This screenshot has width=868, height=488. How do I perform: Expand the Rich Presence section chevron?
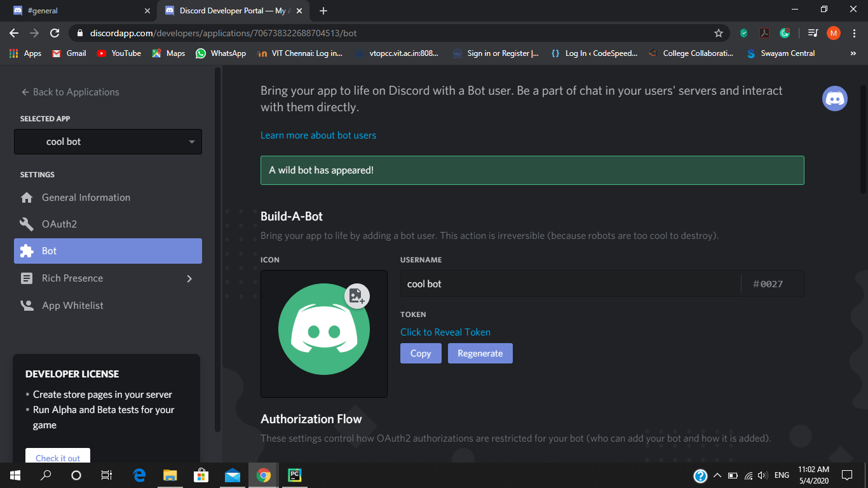pos(189,278)
